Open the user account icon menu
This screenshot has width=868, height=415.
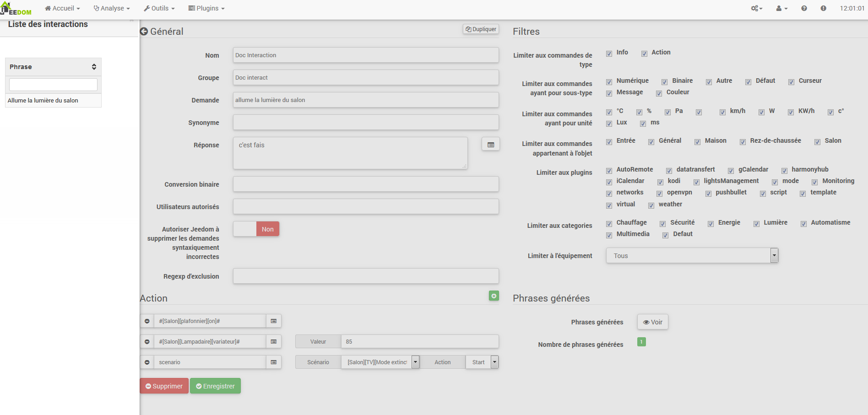781,8
